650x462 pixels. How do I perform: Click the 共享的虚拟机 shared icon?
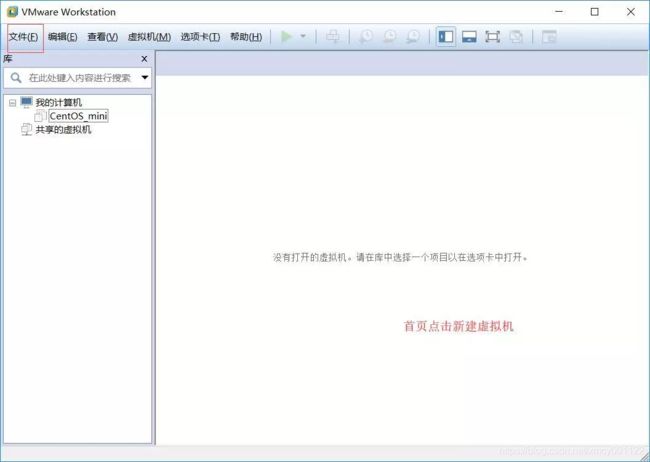[x=27, y=129]
